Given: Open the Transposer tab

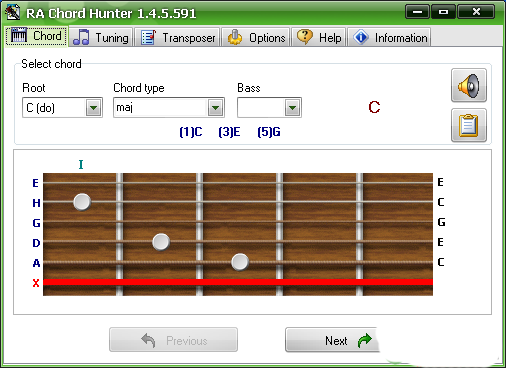Looking at the screenshot, I should [x=178, y=37].
